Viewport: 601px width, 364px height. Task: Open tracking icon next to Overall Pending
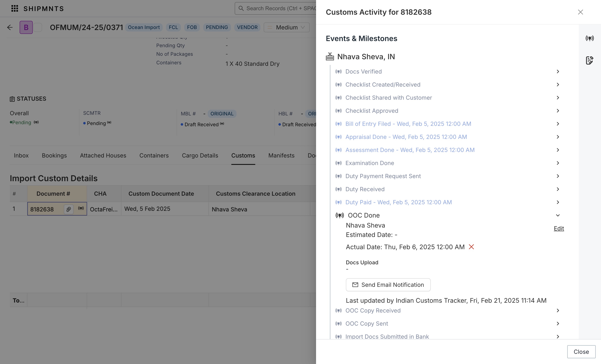pos(36,122)
